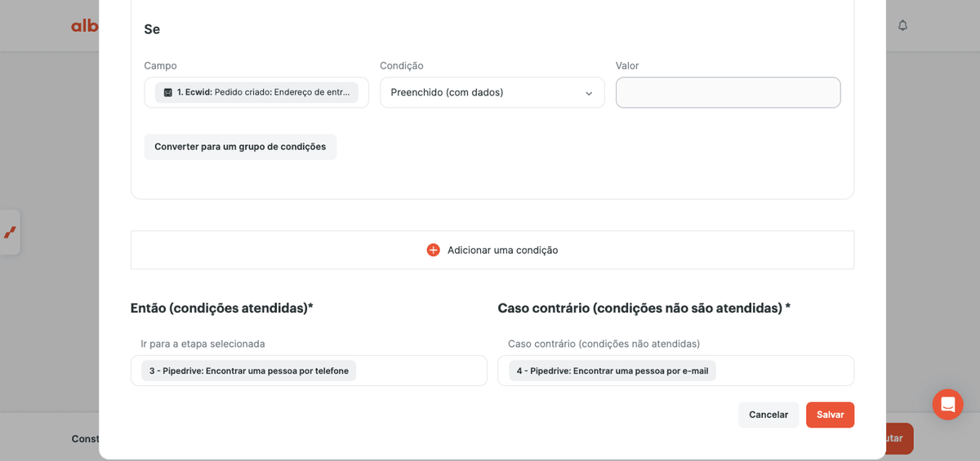The height and width of the screenshot is (461, 980).
Task: Open 'Caso contrário (condições não atendidas)' step selector
Action: coord(675,370)
